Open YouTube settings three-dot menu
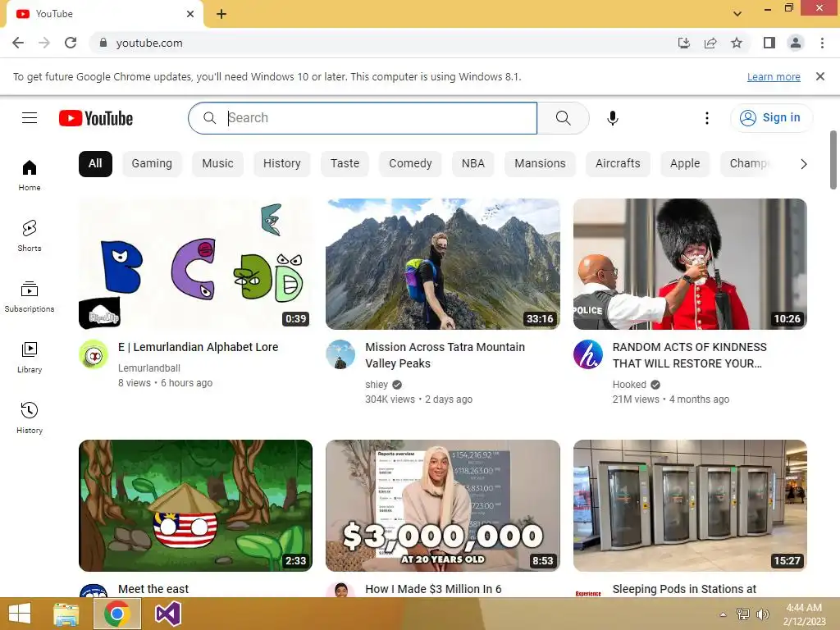 coord(707,118)
